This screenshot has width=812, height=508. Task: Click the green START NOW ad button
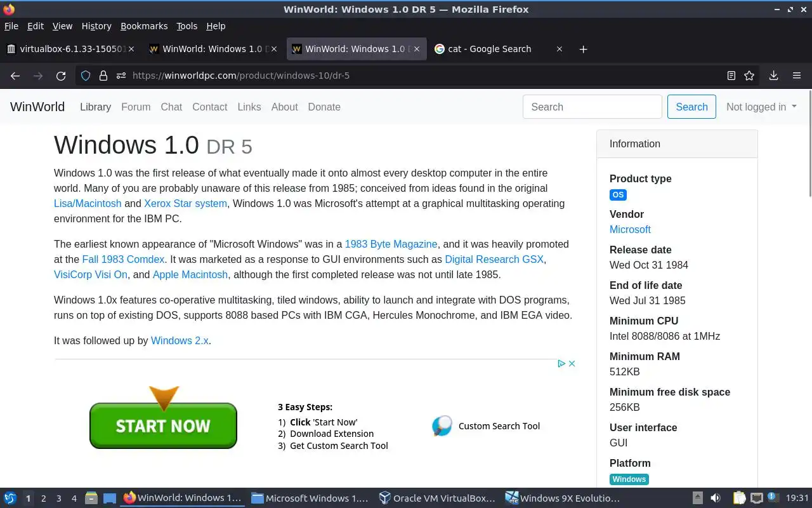pyautogui.click(x=163, y=425)
